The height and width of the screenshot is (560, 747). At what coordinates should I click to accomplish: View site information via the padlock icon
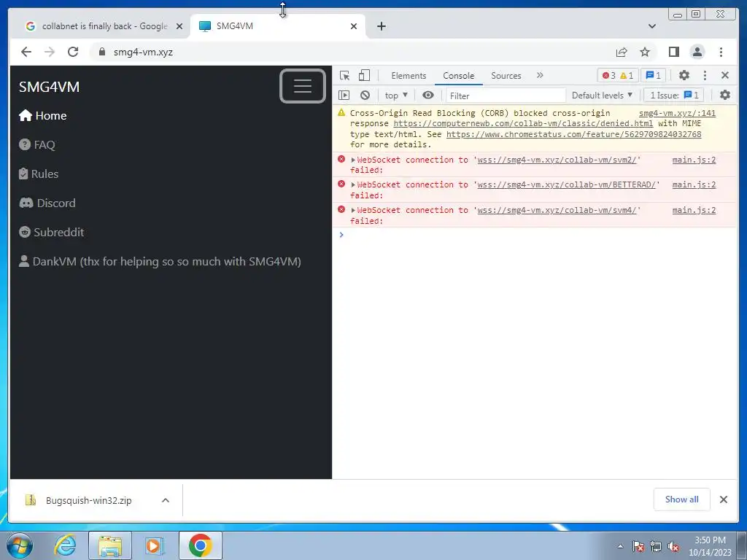click(x=101, y=52)
